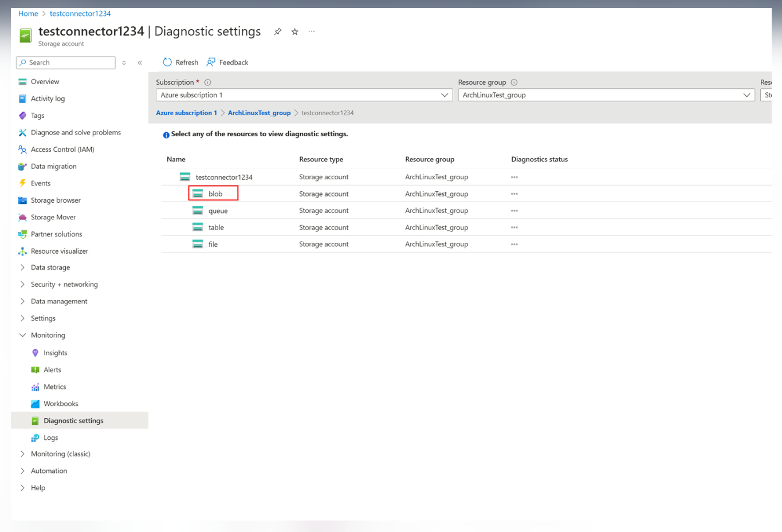The image size is (782, 532).
Task: Go to Metrics in the sidebar
Action: pyautogui.click(x=54, y=387)
